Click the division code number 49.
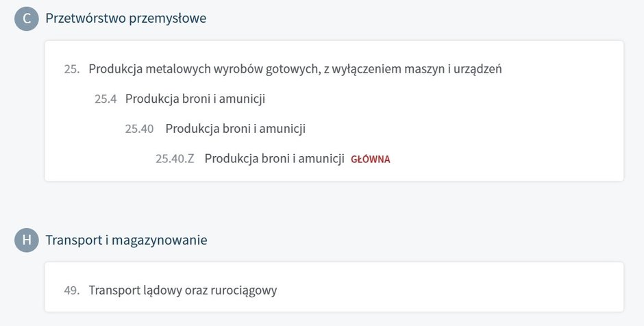 [71, 290]
